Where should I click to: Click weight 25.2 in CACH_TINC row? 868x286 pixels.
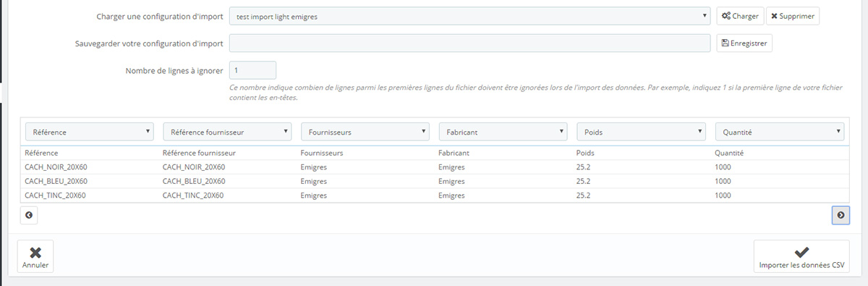[584, 195]
